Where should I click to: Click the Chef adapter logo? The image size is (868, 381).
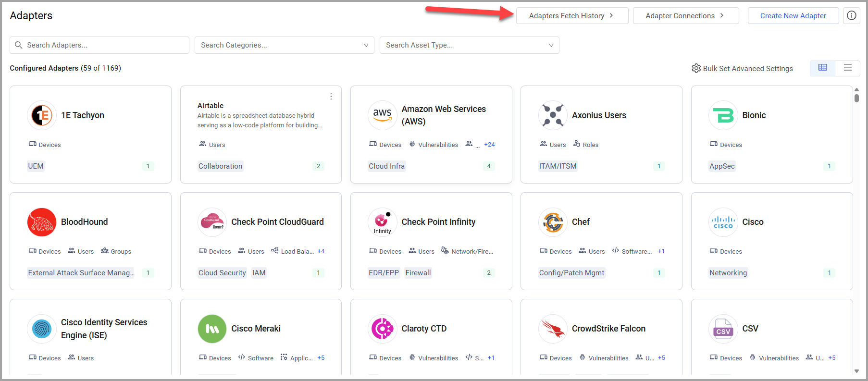tap(553, 222)
